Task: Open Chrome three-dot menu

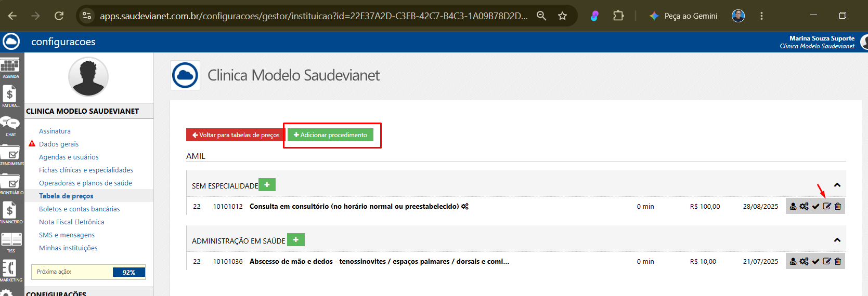Action: tap(761, 16)
